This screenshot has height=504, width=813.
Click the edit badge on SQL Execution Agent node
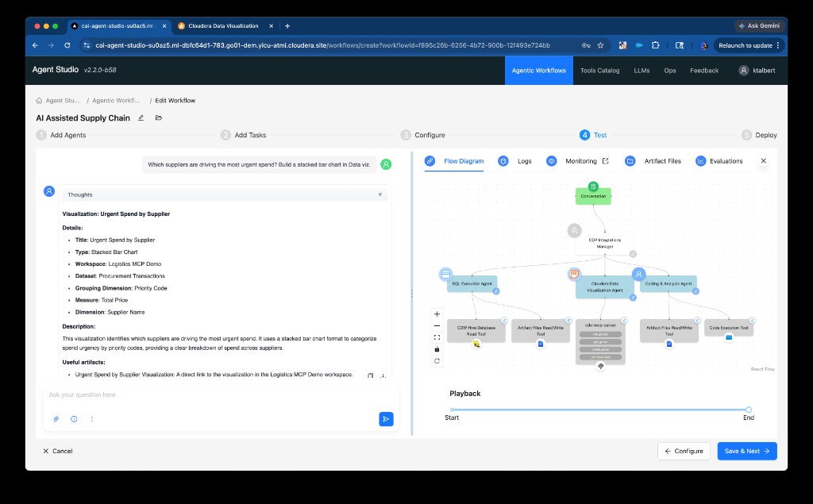(495, 291)
